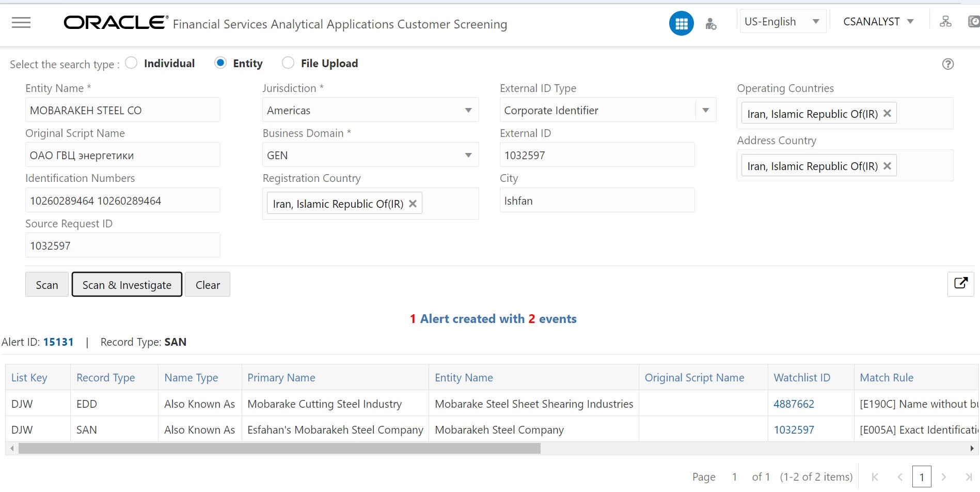
Task: Click the External ID input field
Action: 597,155
